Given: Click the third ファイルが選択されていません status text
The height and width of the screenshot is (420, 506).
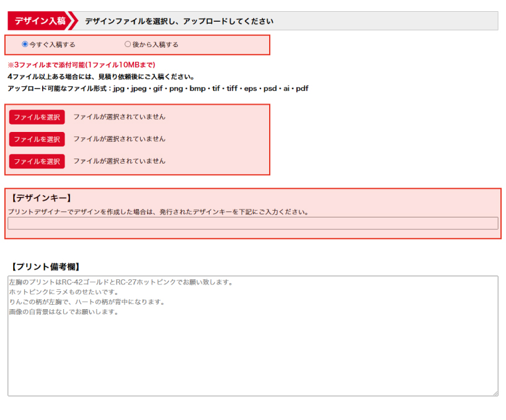Looking at the screenshot, I should coord(119,161).
